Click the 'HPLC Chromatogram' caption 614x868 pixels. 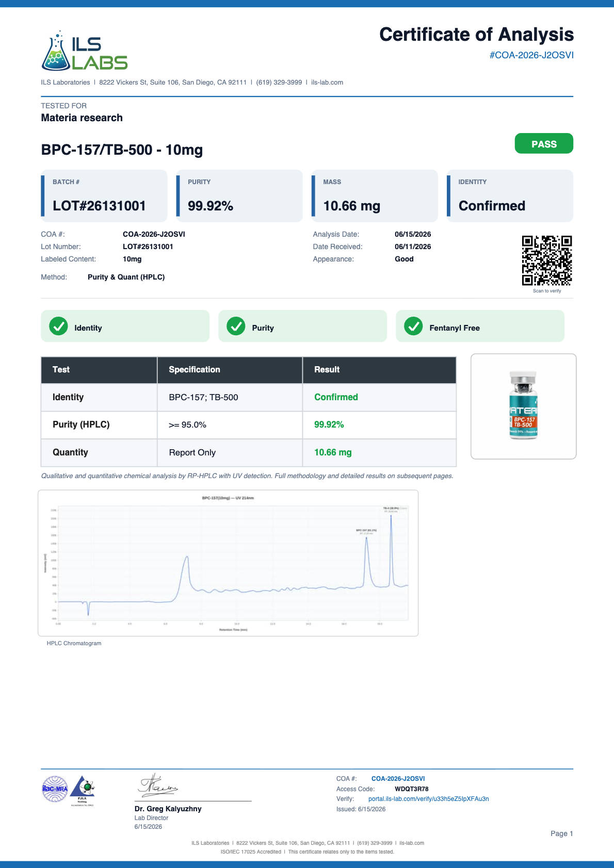click(74, 643)
